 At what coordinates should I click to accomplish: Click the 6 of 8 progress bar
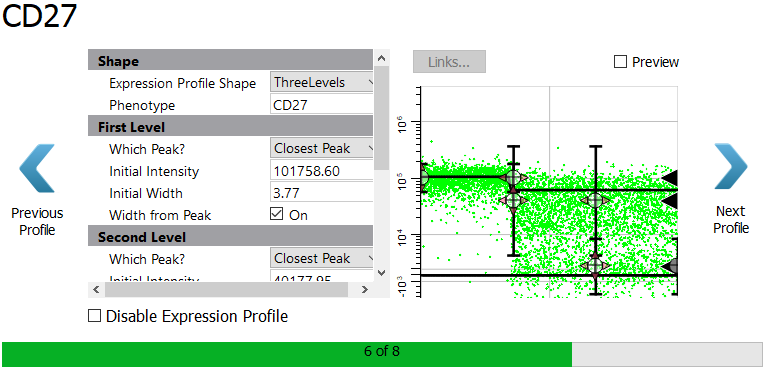pos(382,354)
